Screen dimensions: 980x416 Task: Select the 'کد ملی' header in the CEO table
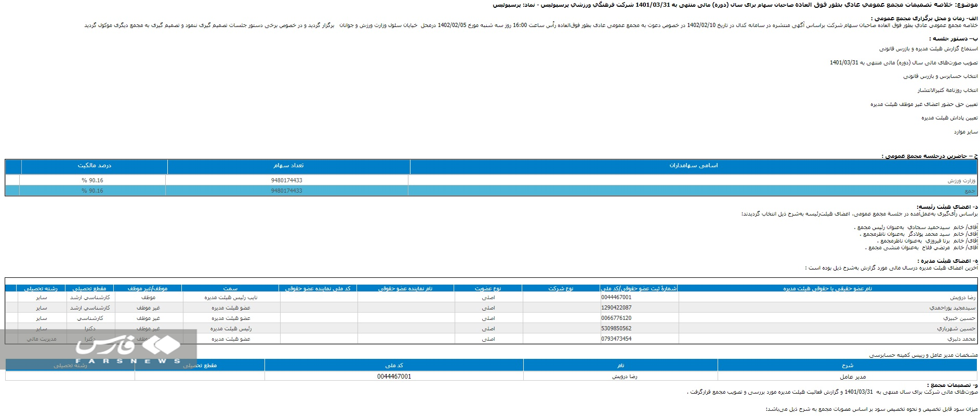[394, 366]
